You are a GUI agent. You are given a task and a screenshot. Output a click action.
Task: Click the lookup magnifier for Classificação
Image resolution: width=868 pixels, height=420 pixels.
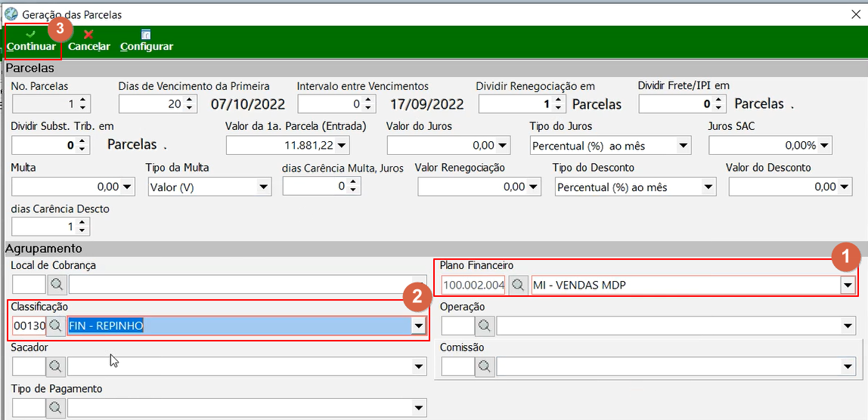pyautogui.click(x=54, y=326)
